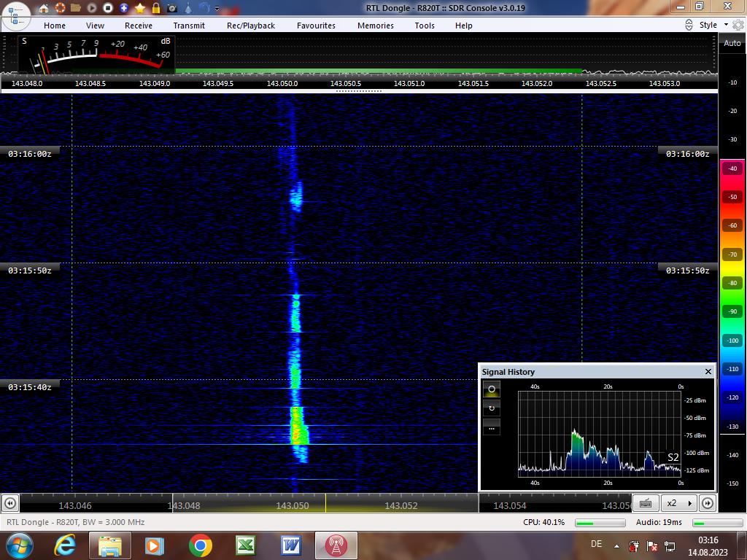This screenshot has height=560, width=747.
Task: Launch Internet Explorer from the taskbar
Action: tap(65, 545)
